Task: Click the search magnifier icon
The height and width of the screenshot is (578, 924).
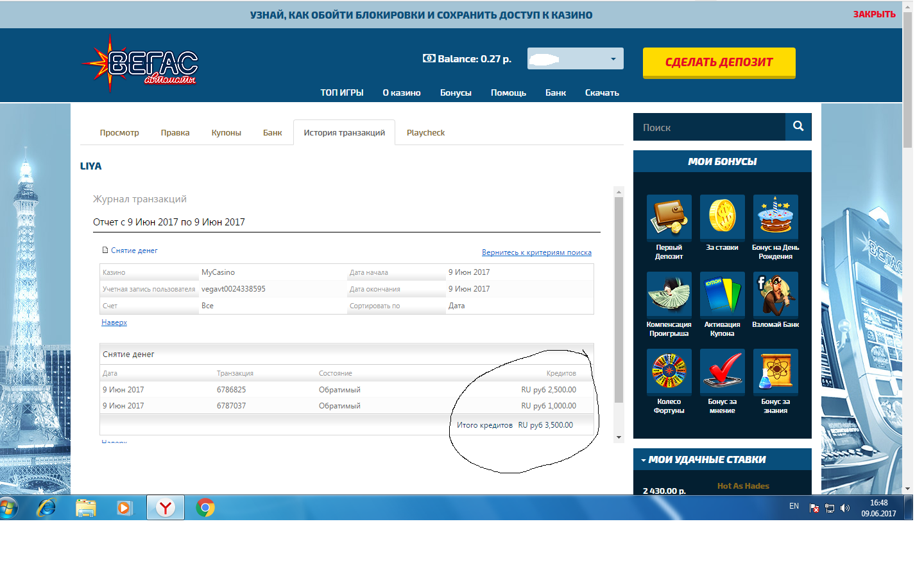Action: point(798,127)
